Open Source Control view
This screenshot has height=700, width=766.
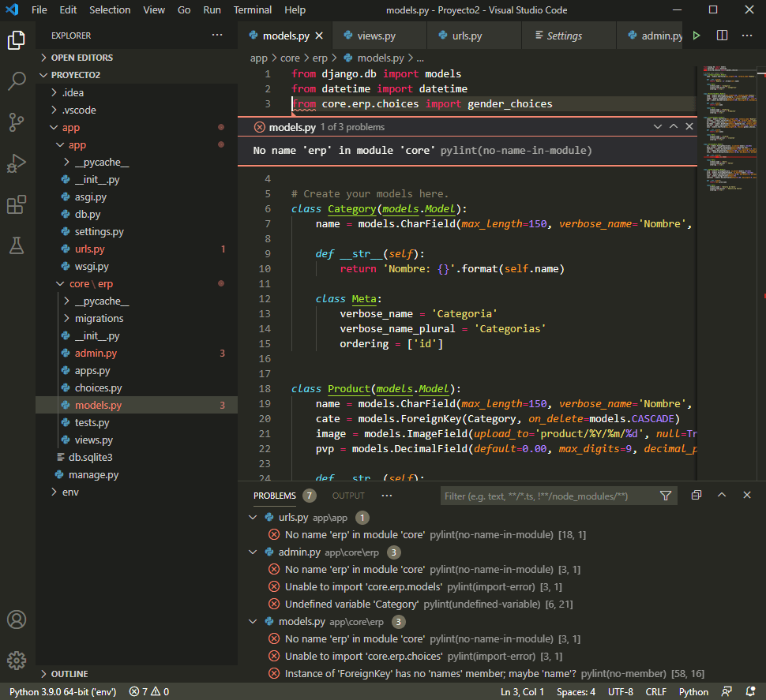pos(17,122)
